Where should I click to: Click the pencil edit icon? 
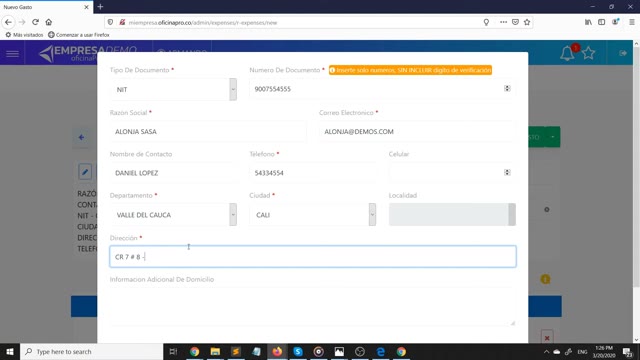coord(85,172)
